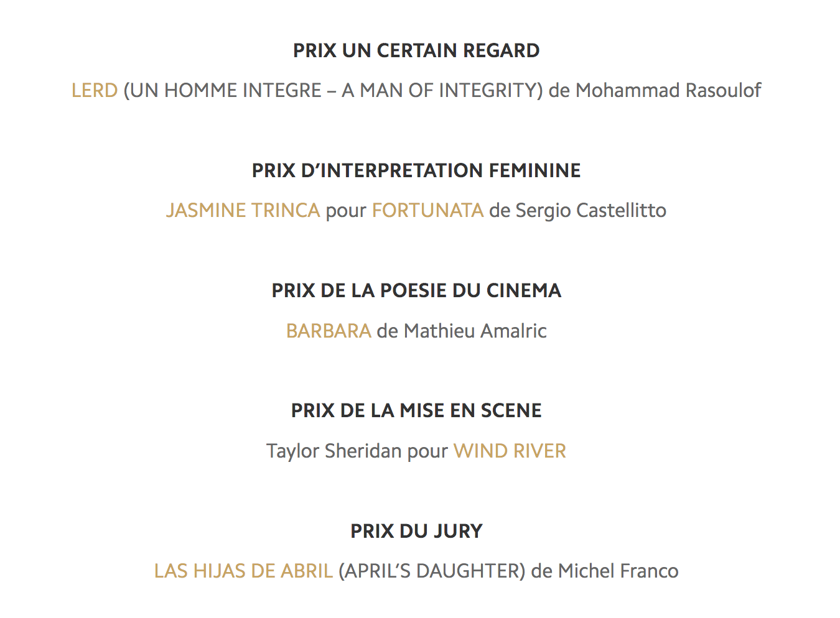The height and width of the screenshot is (618, 840).
Task: Click "pour" between JASMINE TRINCA and FORTUNATA
Action: pyautogui.click(x=346, y=211)
